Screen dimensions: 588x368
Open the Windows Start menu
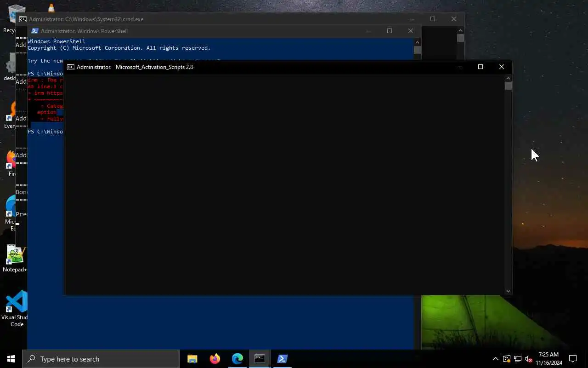(x=11, y=359)
